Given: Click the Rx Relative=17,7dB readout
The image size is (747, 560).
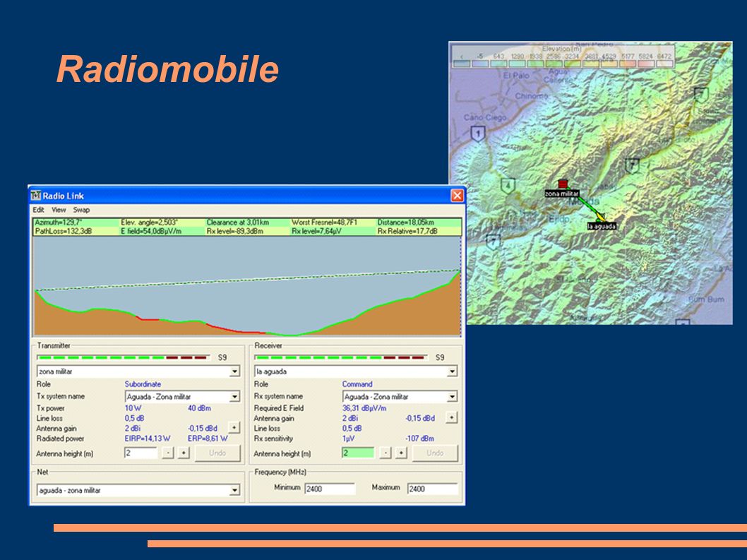Looking at the screenshot, I should (407, 231).
